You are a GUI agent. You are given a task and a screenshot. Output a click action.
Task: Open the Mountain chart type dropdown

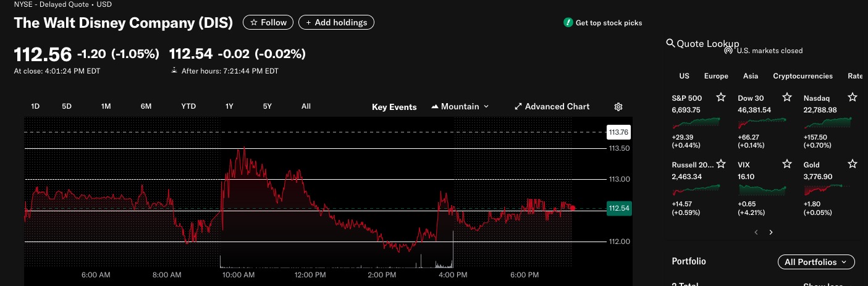coord(460,106)
